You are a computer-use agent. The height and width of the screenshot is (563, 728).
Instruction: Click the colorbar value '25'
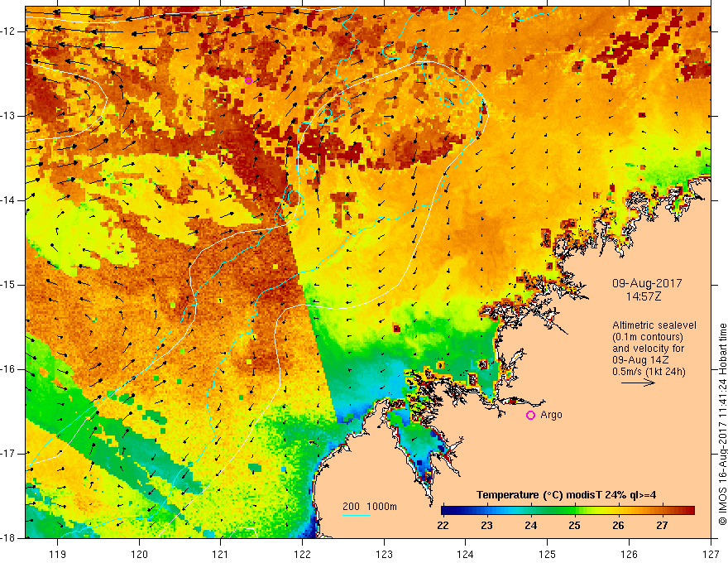click(x=574, y=526)
